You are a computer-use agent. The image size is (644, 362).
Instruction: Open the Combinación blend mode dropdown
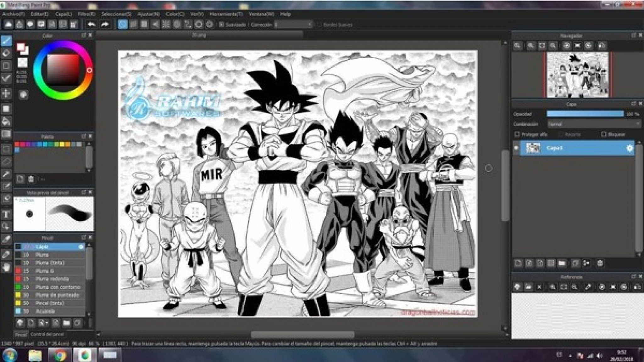[x=594, y=124]
